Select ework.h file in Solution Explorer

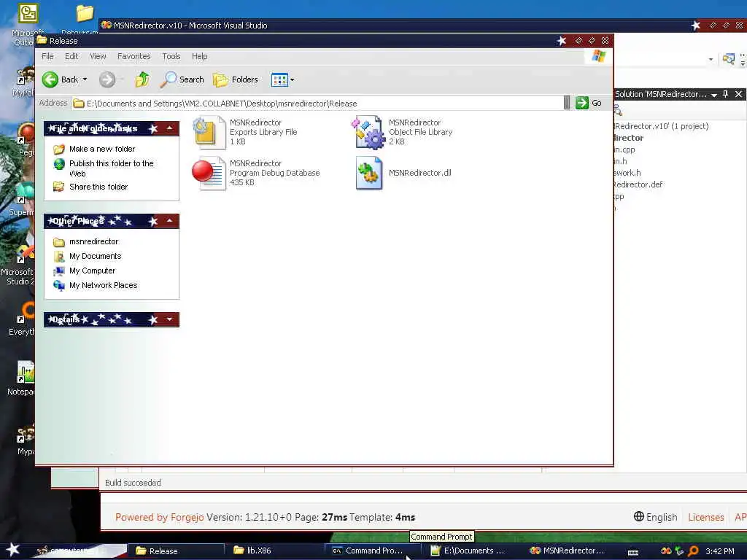click(627, 173)
